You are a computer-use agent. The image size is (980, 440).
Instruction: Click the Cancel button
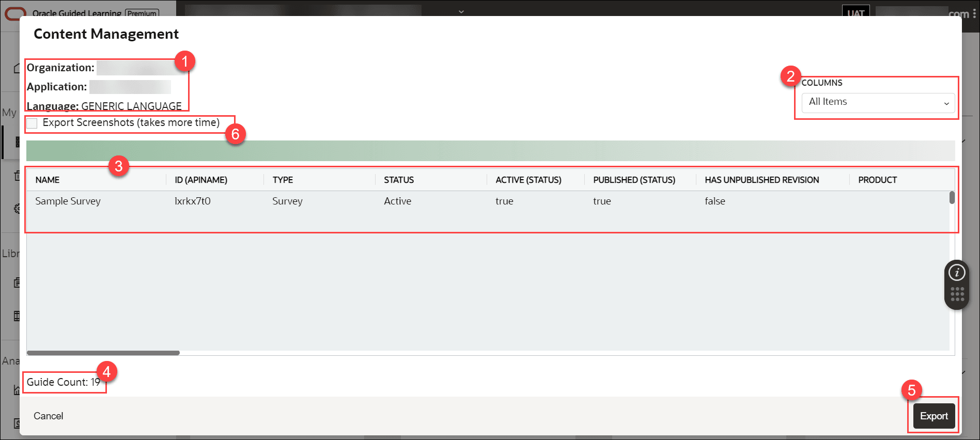(x=49, y=416)
